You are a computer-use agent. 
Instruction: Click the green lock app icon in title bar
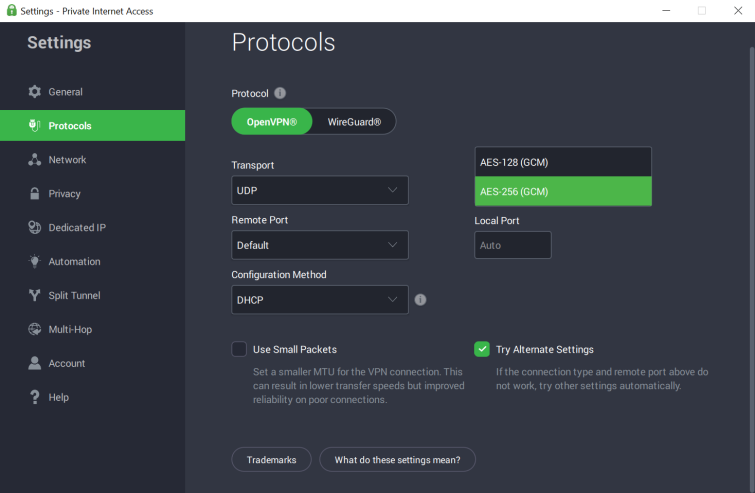click(12, 11)
